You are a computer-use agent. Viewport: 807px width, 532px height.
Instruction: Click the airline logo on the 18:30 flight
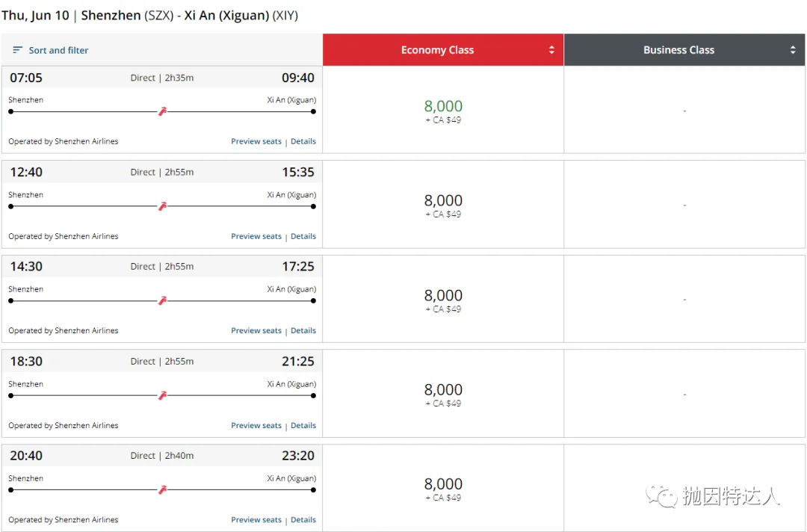[162, 395]
